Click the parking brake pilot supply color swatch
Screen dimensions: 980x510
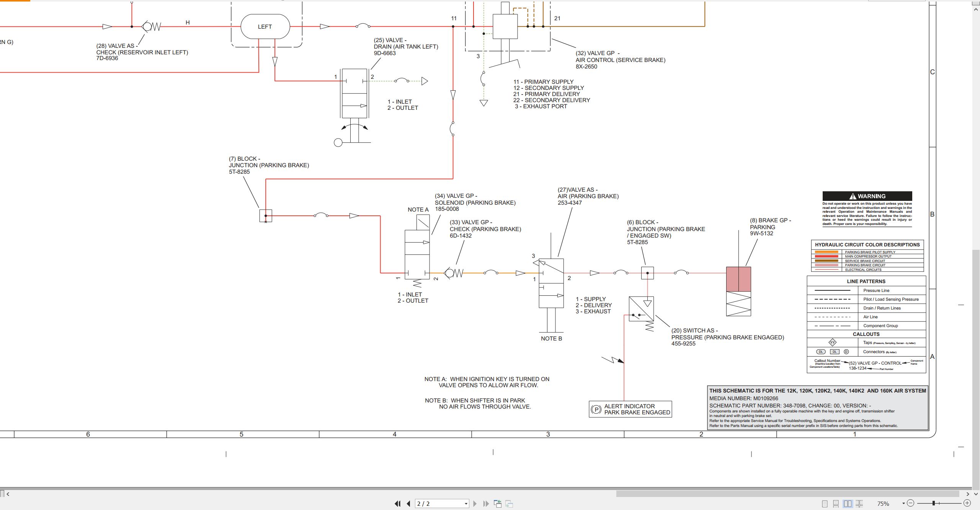[x=827, y=252]
